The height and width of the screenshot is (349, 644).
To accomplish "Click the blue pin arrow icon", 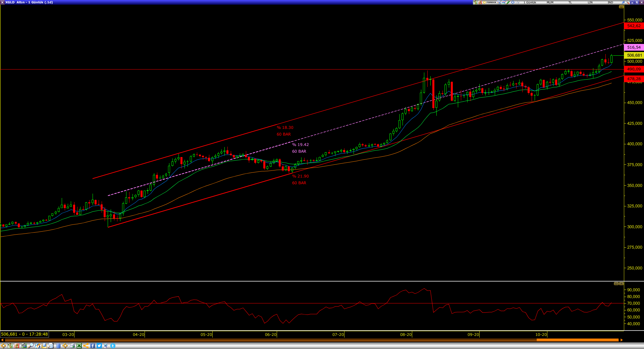I will click(x=623, y=2).
